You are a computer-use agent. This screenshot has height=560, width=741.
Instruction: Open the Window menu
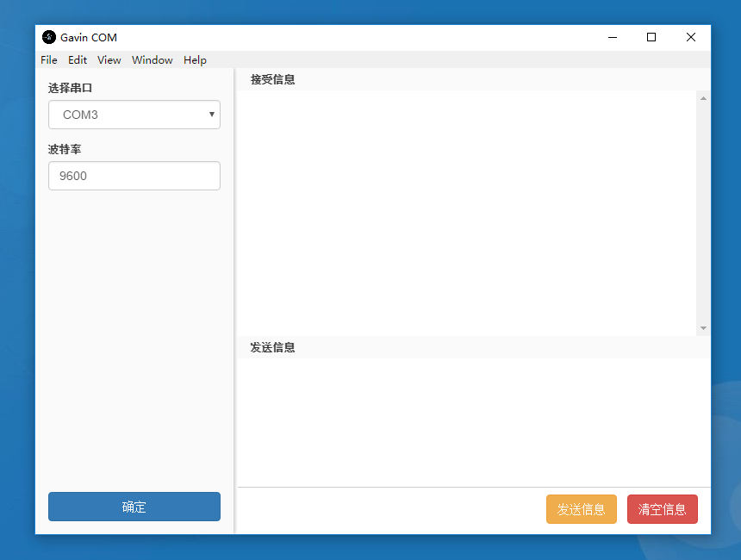pos(153,60)
